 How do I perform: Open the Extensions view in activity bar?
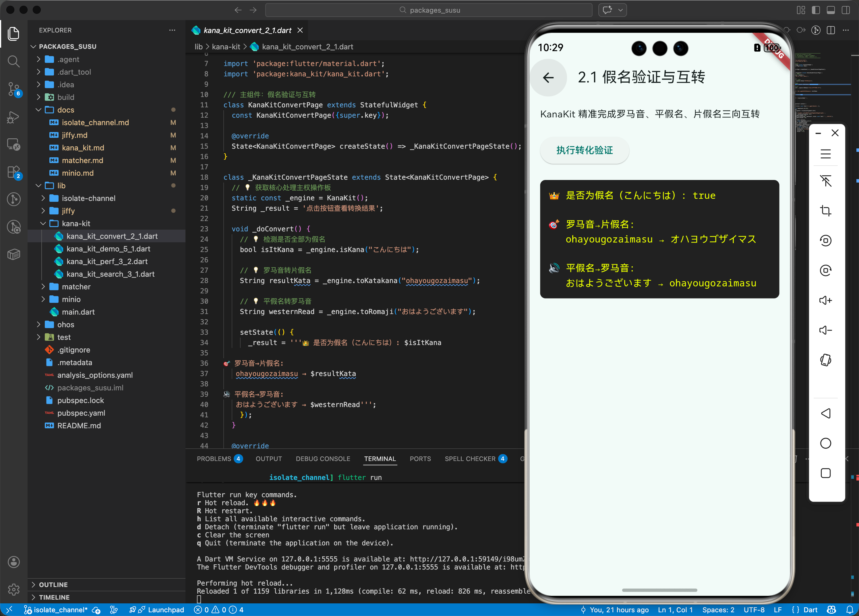13,172
